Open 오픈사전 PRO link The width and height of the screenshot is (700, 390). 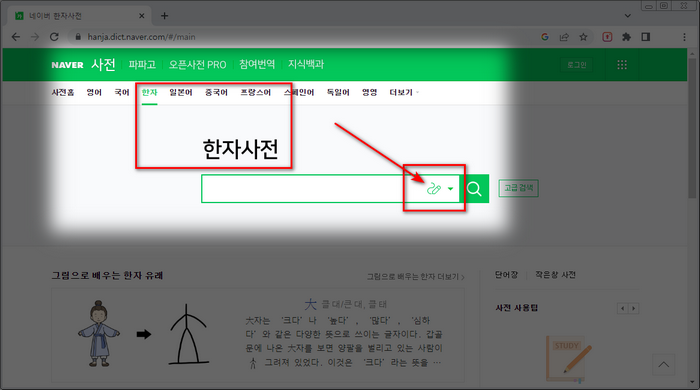pos(197,65)
